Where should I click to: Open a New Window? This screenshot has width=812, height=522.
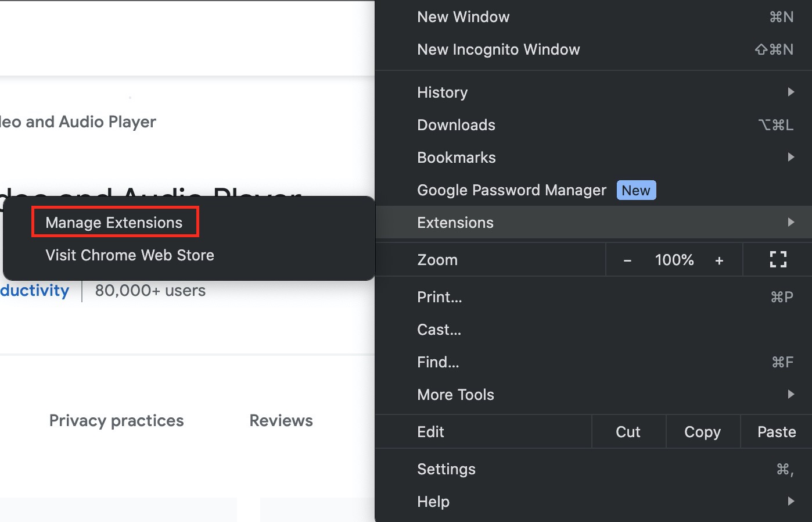(594, 17)
